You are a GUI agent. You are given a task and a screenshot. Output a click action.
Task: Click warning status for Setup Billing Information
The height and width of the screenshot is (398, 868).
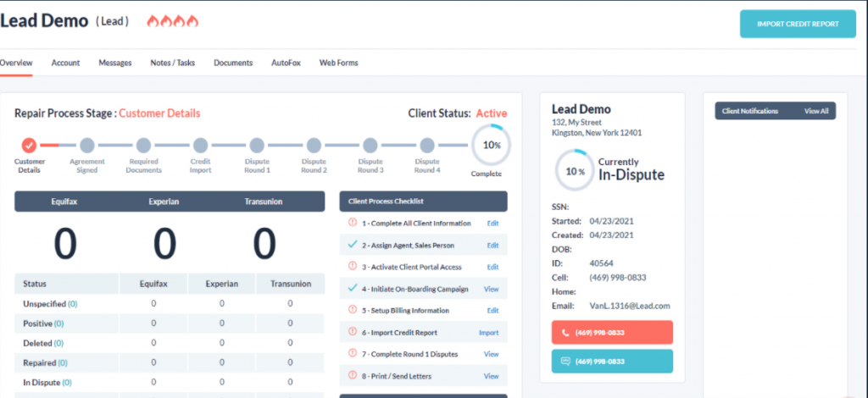(x=353, y=311)
